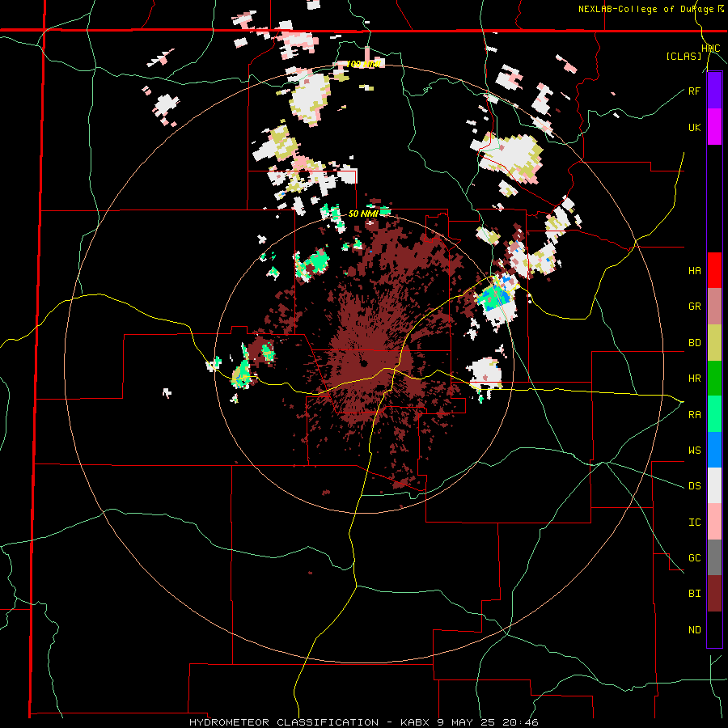Click the IC pink legend swatch

click(714, 522)
